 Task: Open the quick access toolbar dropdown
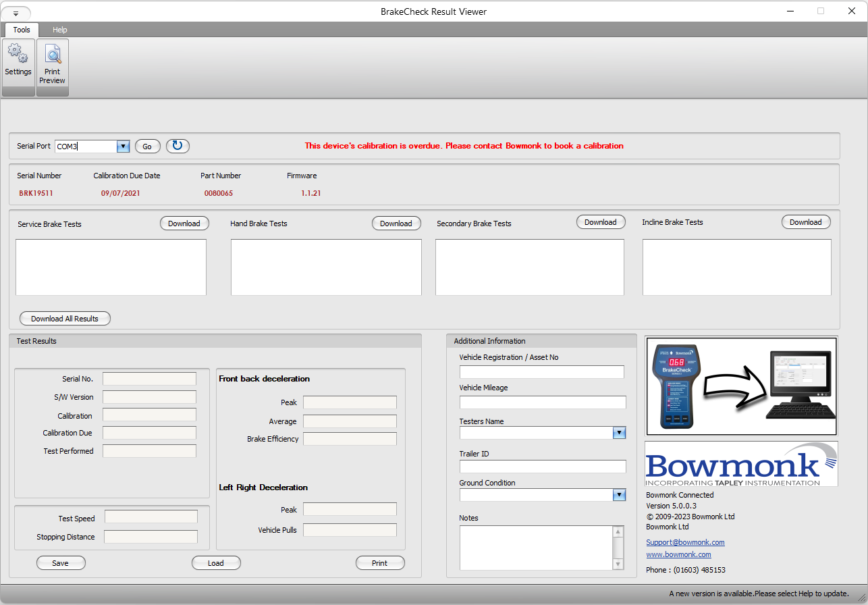(x=16, y=13)
